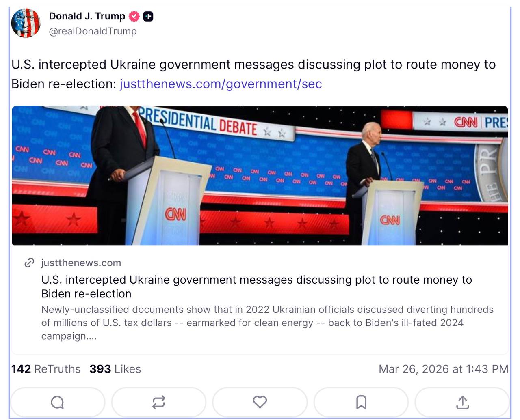Click the black plus badge beside the name
Screen dimensions: 520x420
pyautogui.click(x=148, y=17)
